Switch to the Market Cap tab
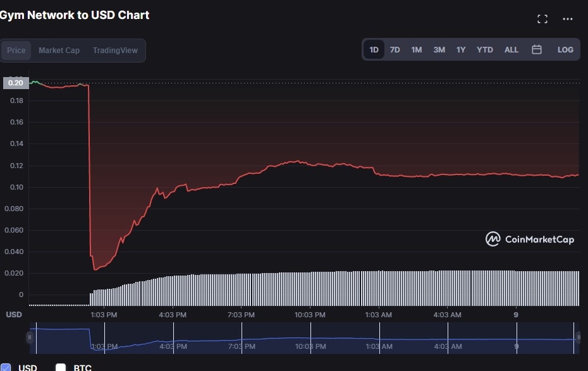The image size is (588, 371). click(59, 51)
